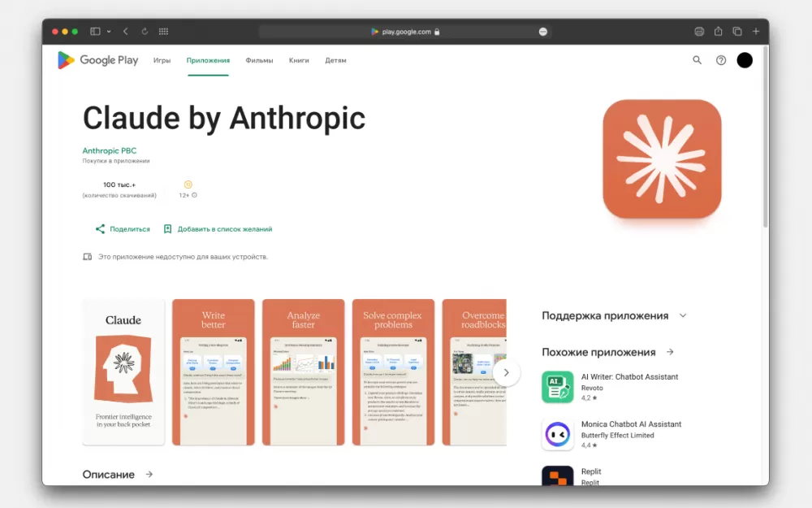Image resolution: width=812 pixels, height=508 pixels.
Task: Click the 12+ age rating badge
Action: point(188,185)
